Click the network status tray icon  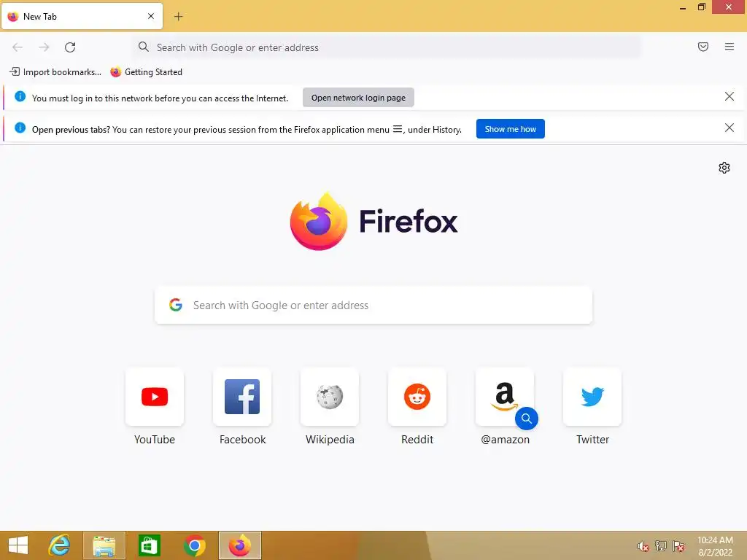click(x=660, y=546)
